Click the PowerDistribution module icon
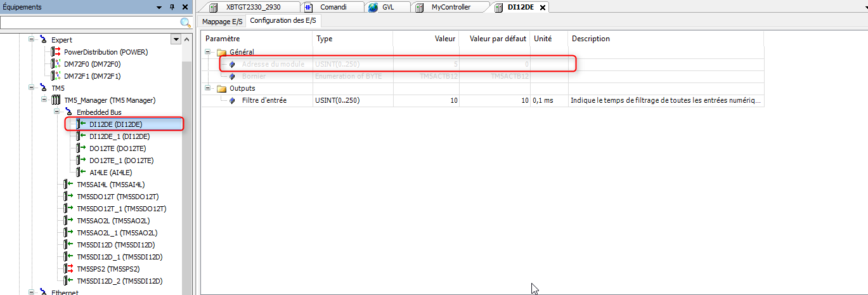This screenshot has width=868, height=295. (x=56, y=51)
